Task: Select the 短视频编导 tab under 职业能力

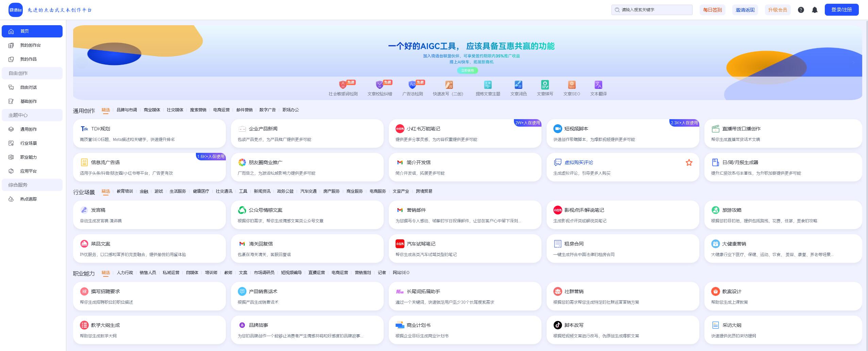Action: (x=291, y=273)
